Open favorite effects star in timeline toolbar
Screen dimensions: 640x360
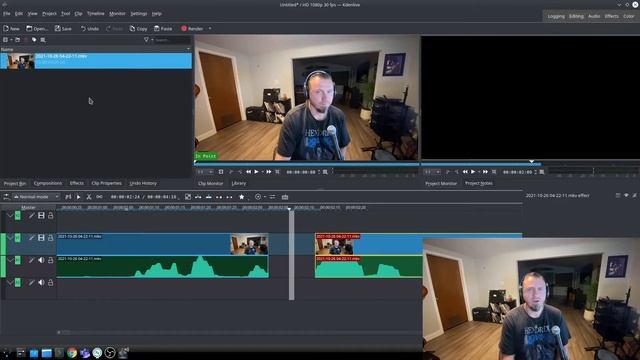point(242,197)
